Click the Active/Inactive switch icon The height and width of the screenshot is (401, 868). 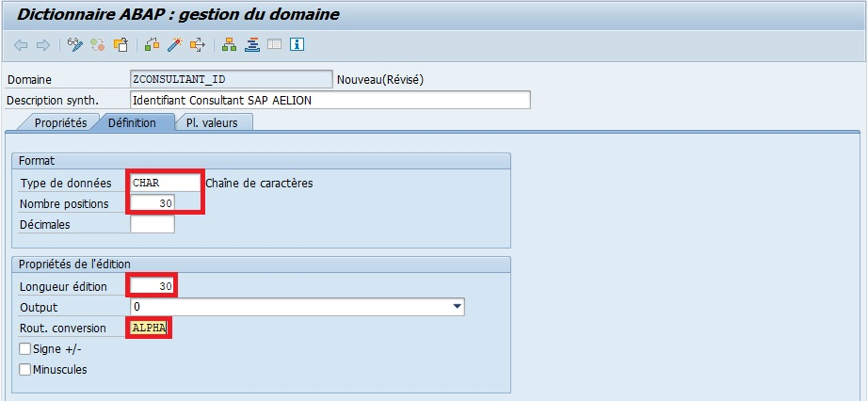tap(98, 44)
